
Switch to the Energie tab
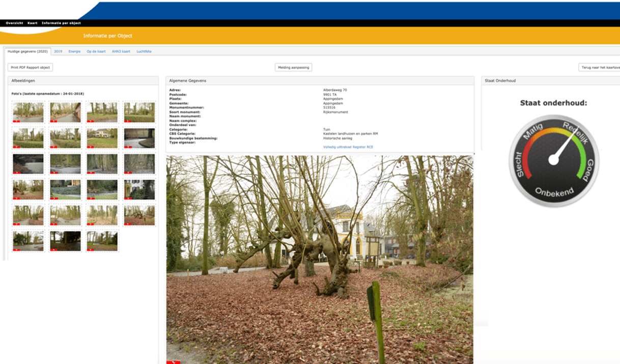pyautogui.click(x=74, y=51)
